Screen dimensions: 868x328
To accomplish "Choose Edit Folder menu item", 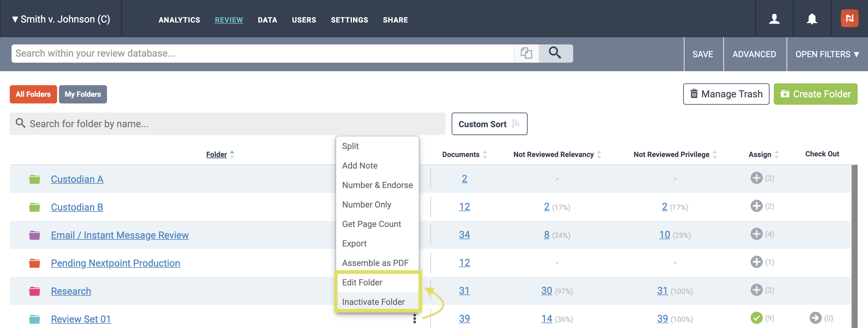I will click(x=377, y=282).
